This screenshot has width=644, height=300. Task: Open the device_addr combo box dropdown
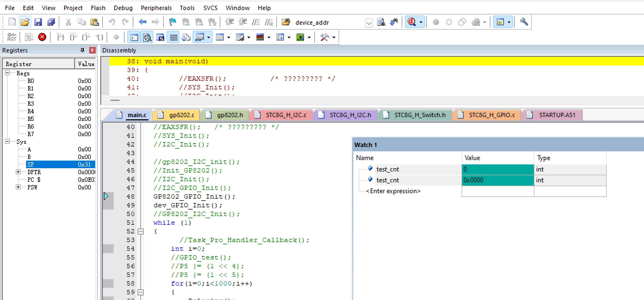(369, 23)
